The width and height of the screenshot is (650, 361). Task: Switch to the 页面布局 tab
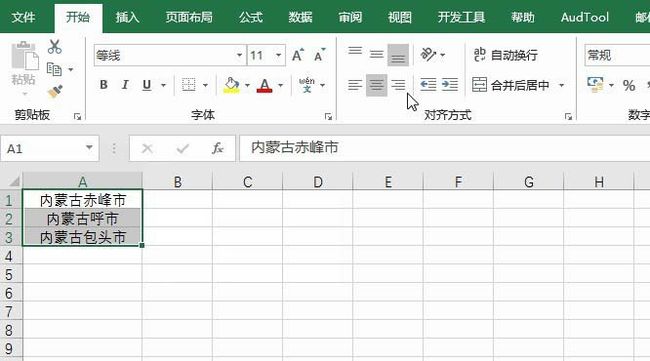tap(189, 17)
